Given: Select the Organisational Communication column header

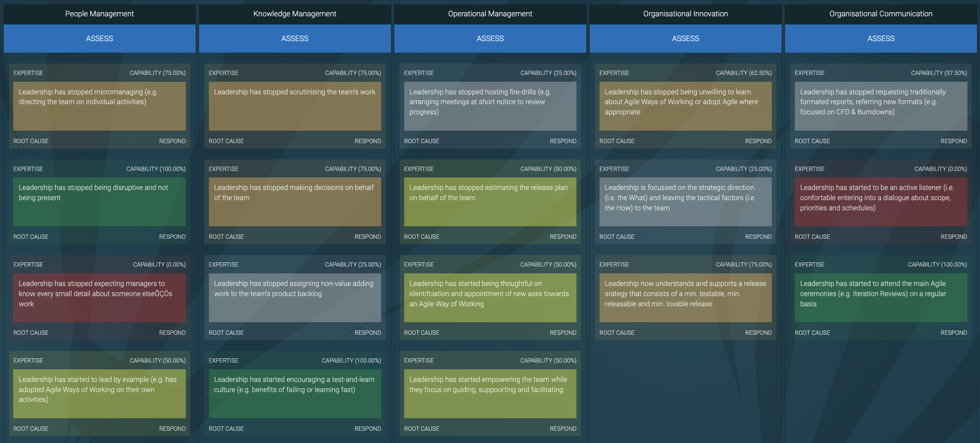Looking at the screenshot, I should (x=880, y=14).
